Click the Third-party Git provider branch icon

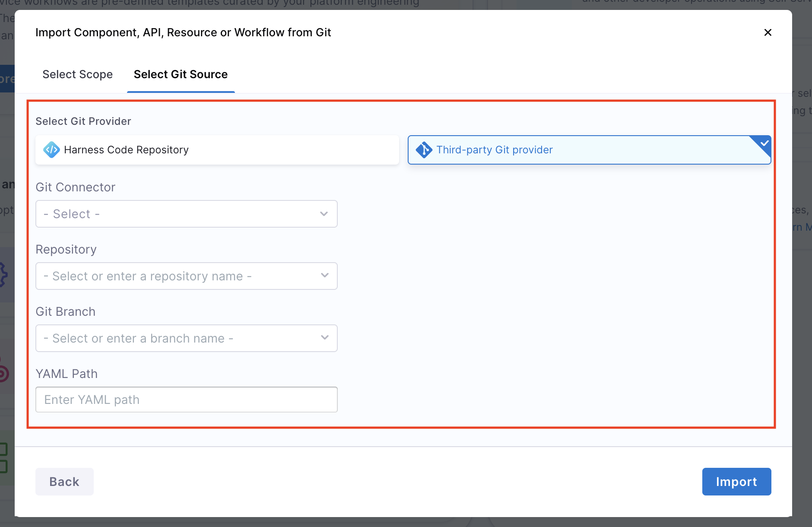pos(424,150)
